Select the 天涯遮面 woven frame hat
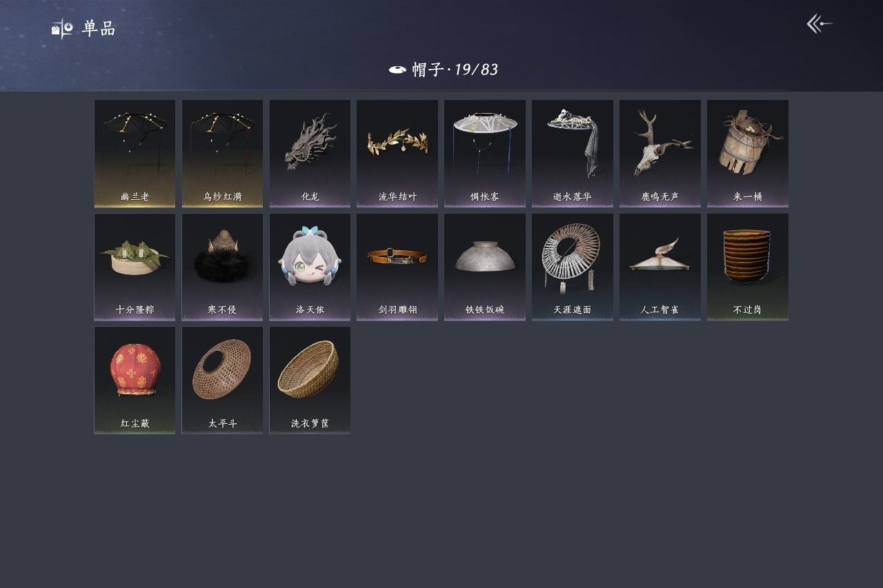Viewport: 883px width, 588px height. pos(573,267)
